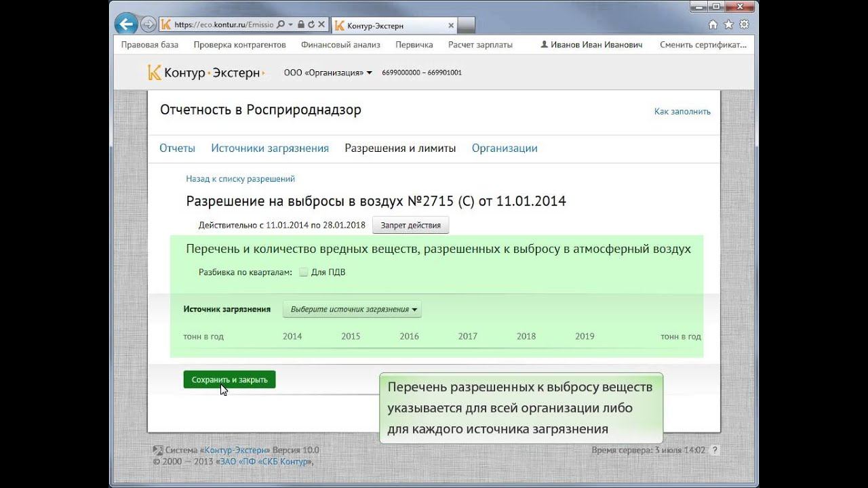Click Финансовый анализ in top menu
This screenshot has height=488, width=868.
pyautogui.click(x=341, y=45)
